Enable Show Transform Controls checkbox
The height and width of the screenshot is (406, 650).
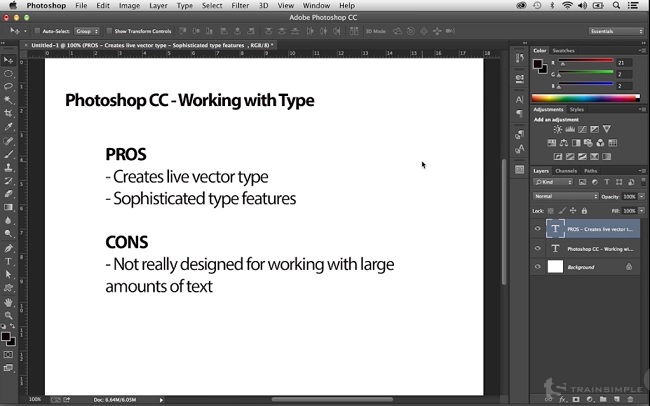click(x=109, y=31)
